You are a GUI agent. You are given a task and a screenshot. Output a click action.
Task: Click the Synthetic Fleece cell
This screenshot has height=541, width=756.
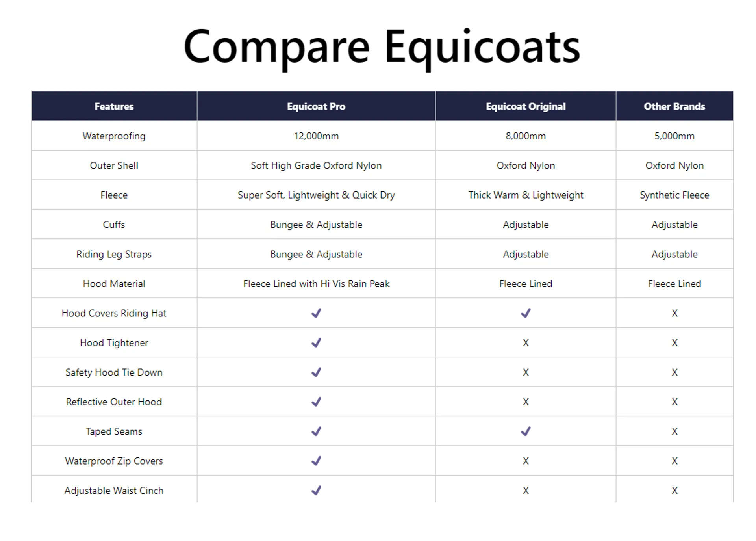point(674,195)
